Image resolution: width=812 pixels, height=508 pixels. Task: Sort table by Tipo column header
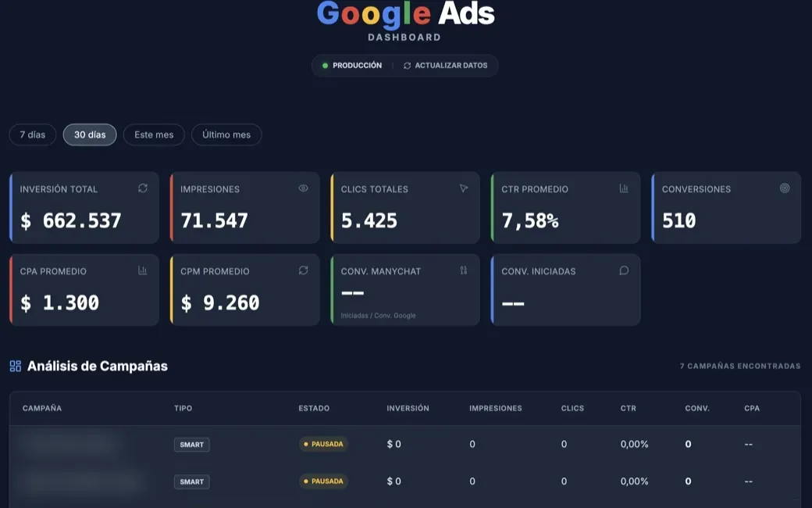[183, 408]
